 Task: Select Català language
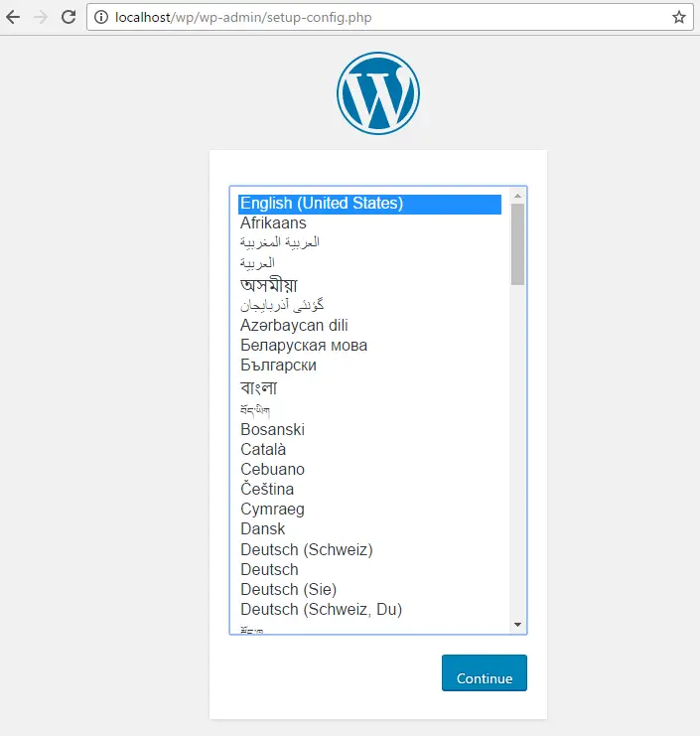click(x=369, y=450)
